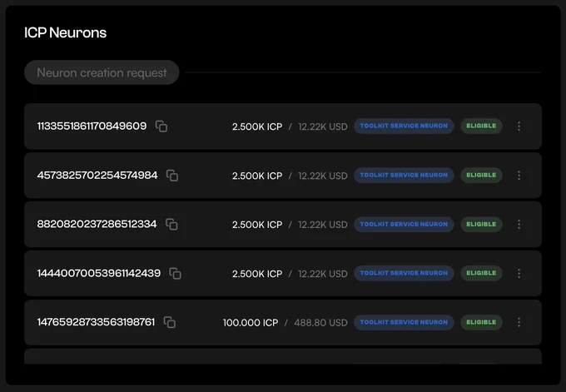Open three-dot menu for neuron 4573825702254574984
Image resolution: width=566 pixels, height=392 pixels.
click(519, 176)
